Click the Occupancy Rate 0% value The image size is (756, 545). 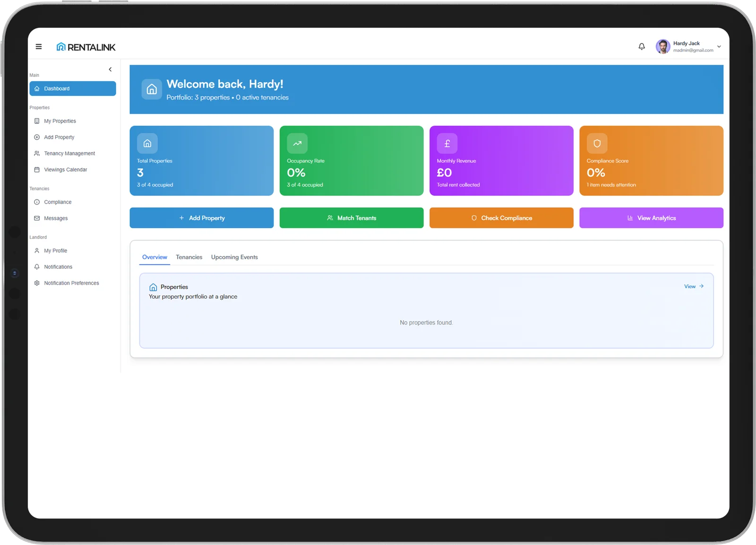(x=296, y=173)
